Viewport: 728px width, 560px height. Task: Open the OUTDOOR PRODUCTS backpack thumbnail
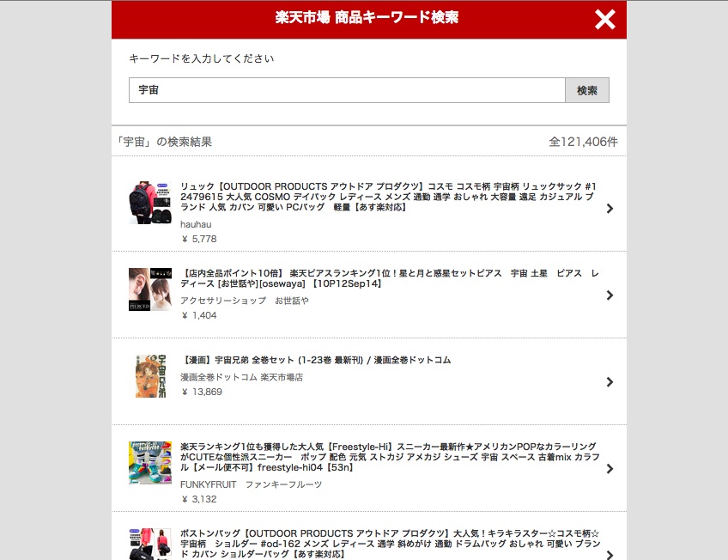click(x=150, y=203)
